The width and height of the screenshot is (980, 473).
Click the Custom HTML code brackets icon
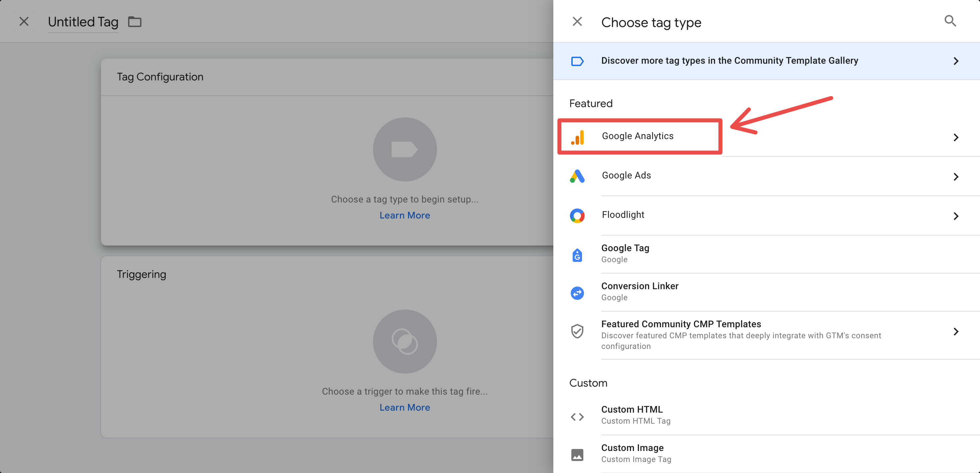[577, 417]
